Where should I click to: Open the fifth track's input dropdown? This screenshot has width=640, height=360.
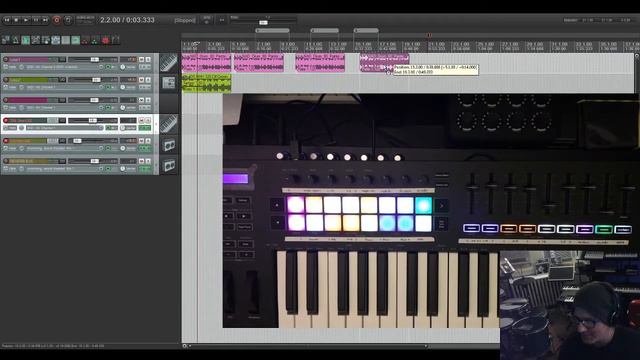(64, 148)
